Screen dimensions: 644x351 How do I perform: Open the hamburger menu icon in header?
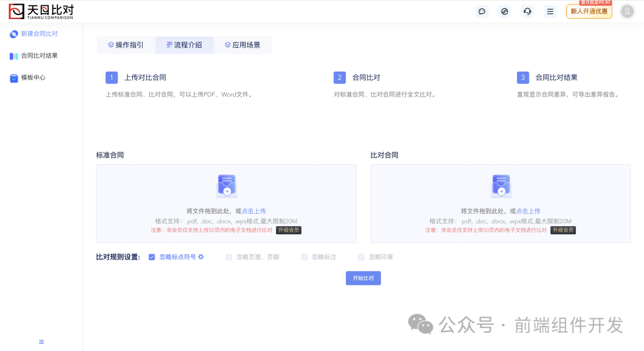click(x=550, y=11)
